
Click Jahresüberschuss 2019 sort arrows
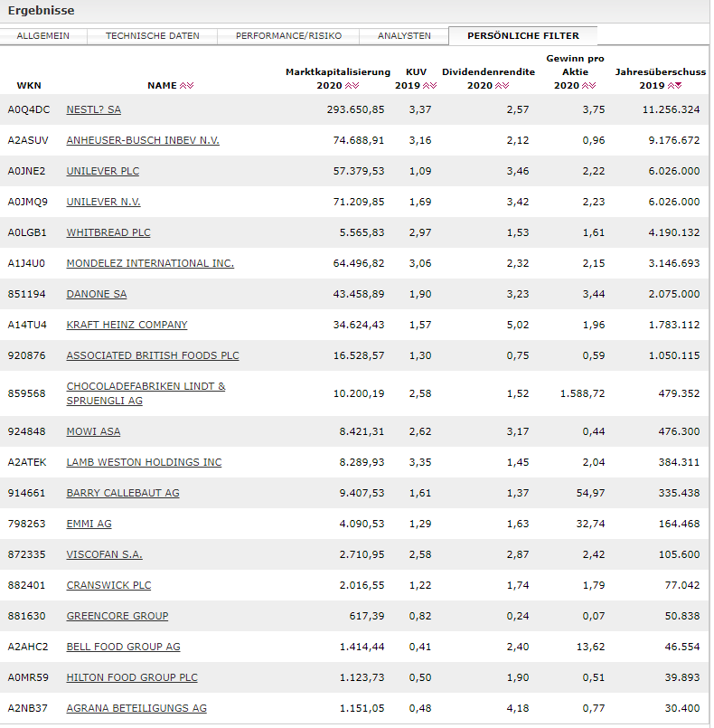pos(674,86)
